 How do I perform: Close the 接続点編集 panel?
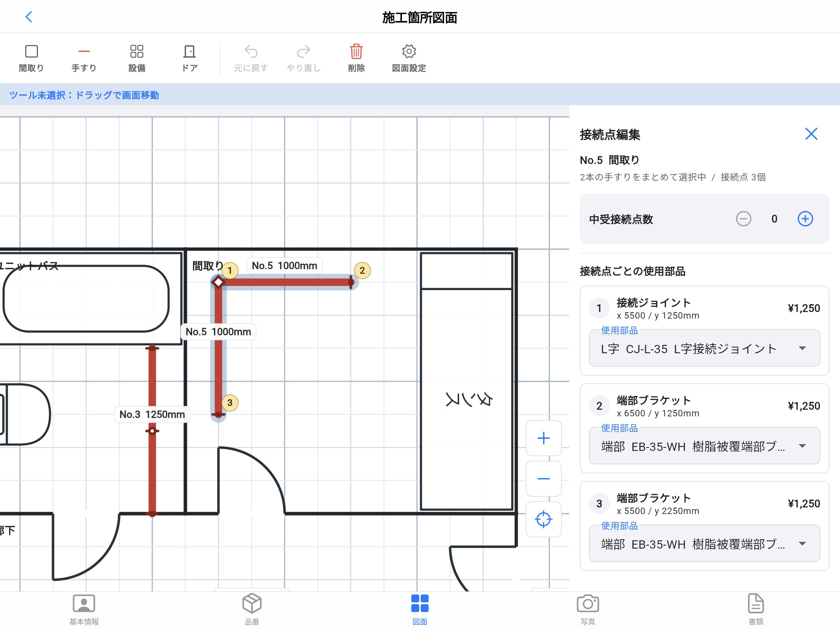coord(811,134)
